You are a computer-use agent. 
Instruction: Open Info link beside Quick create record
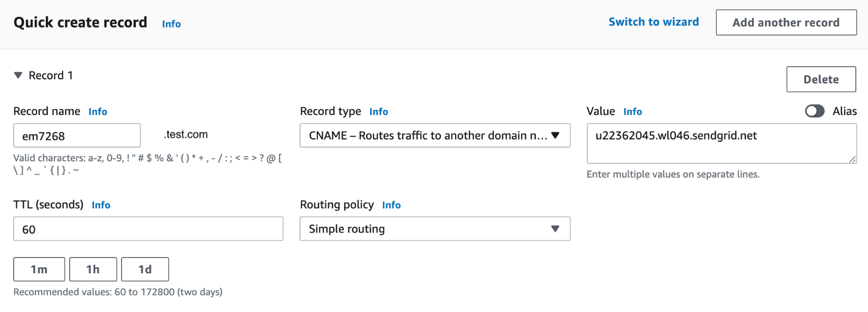171,24
